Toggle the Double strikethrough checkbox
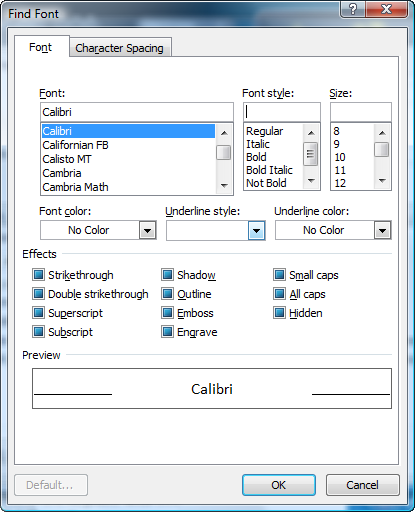 [x=38, y=294]
